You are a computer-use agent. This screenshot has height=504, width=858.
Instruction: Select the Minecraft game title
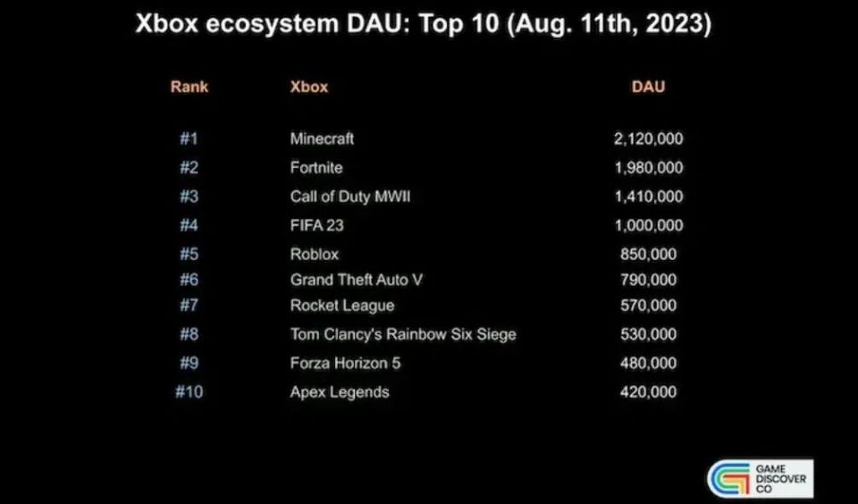point(322,139)
